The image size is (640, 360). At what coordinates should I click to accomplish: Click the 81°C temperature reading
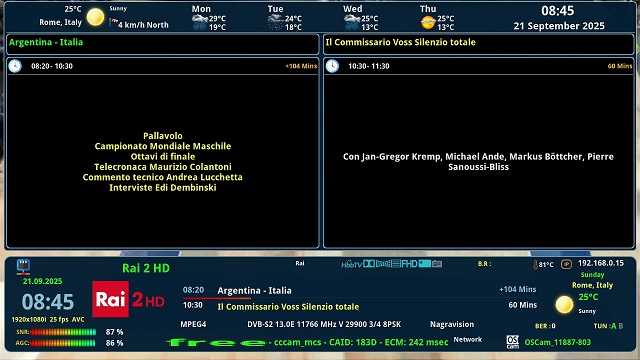point(546,264)
